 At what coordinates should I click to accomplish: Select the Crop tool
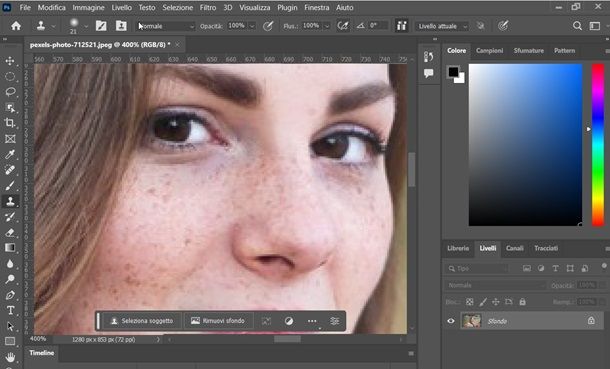click(x=10, y=123)
